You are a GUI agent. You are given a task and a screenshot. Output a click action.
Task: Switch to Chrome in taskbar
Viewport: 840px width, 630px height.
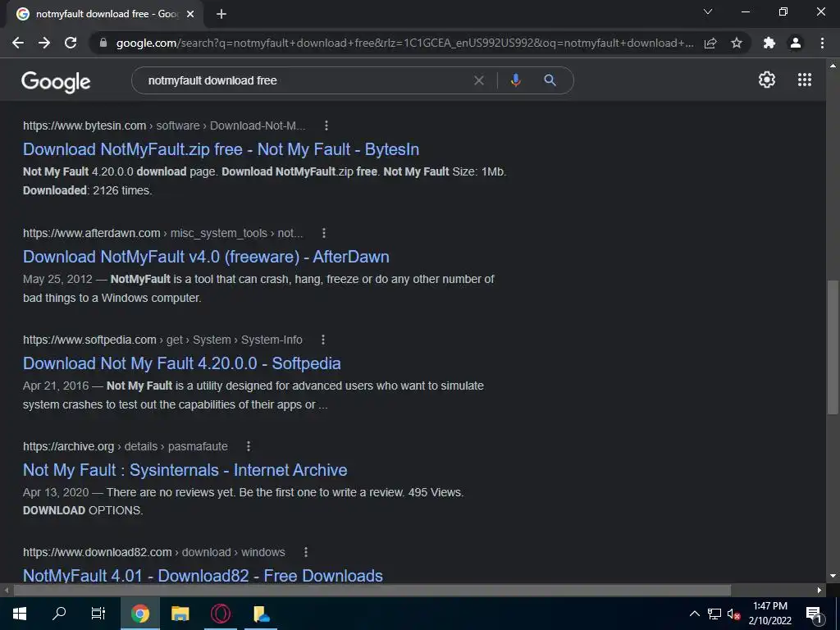pyautogui.click(x=139, y=614)
